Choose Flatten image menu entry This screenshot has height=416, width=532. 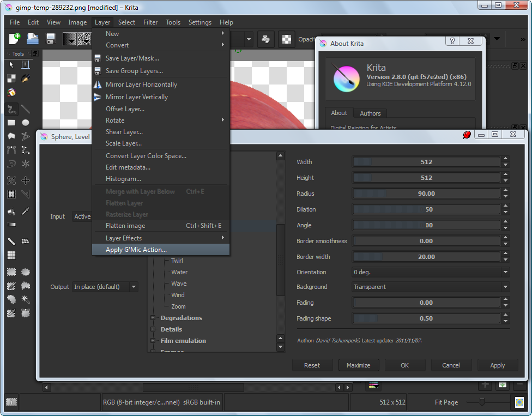161,226
